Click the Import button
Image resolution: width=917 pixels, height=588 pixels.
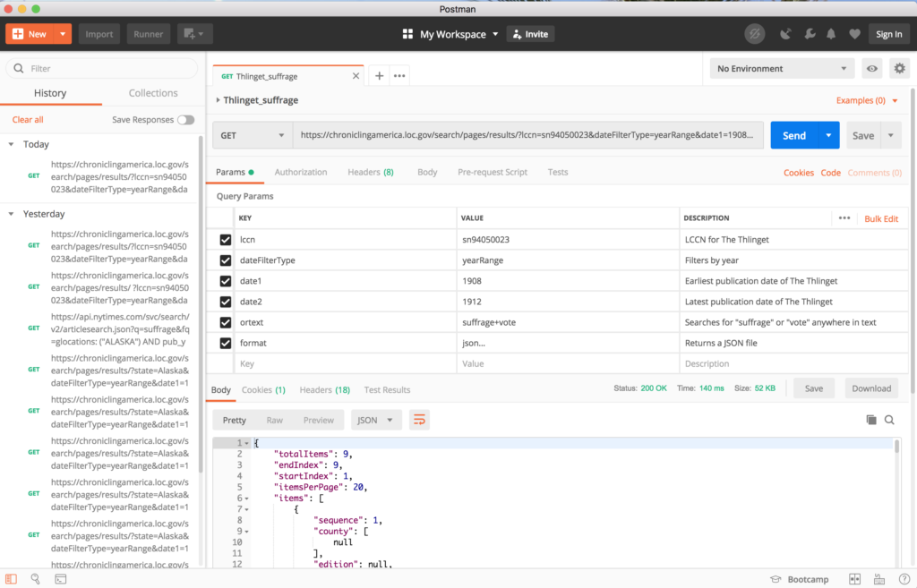pyautogui.click(x=99, y=34)
